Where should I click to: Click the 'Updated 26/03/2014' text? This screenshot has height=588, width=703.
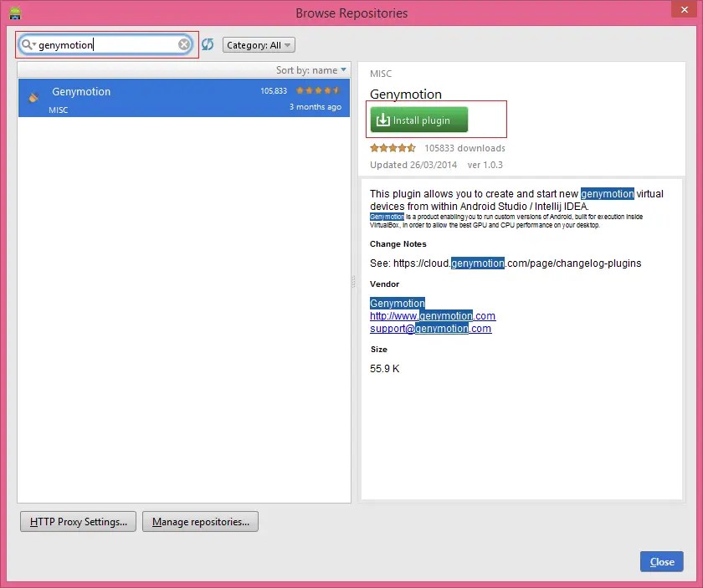point(413,165)
